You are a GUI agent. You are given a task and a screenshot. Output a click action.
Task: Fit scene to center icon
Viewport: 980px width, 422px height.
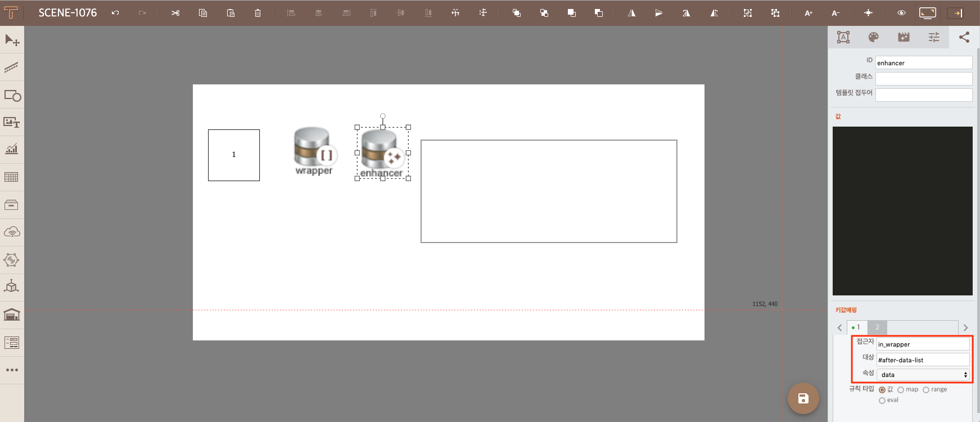click(869, 13)
